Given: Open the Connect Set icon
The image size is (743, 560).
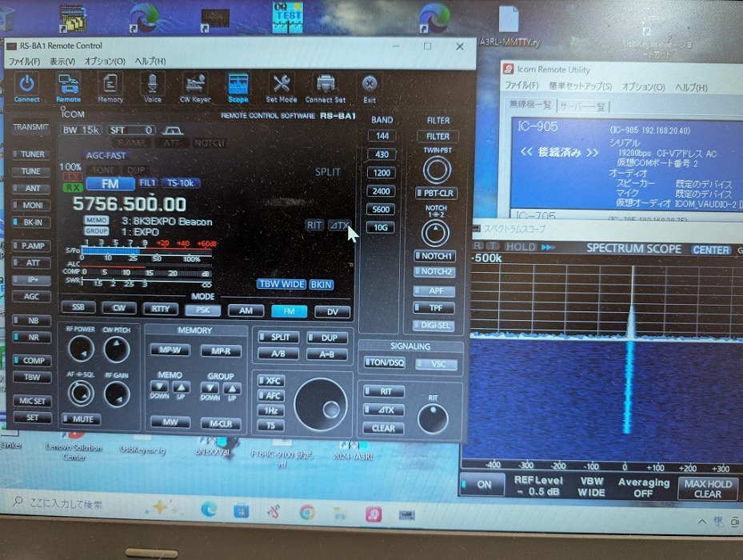Looking at the screenshot, I should pos(326,86).
